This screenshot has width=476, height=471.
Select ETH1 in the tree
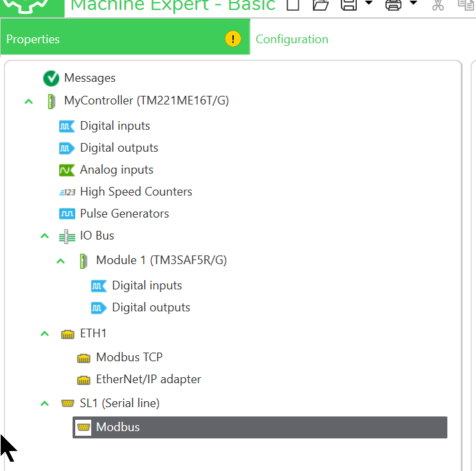(x=93, y=333)
